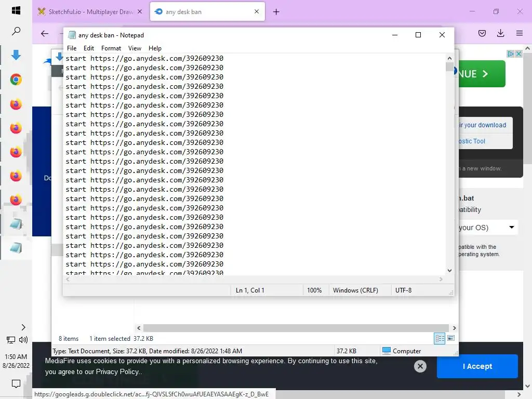Open the AdChoices triangle icon
Screen dimensions: 532x399
pos(511,54)
